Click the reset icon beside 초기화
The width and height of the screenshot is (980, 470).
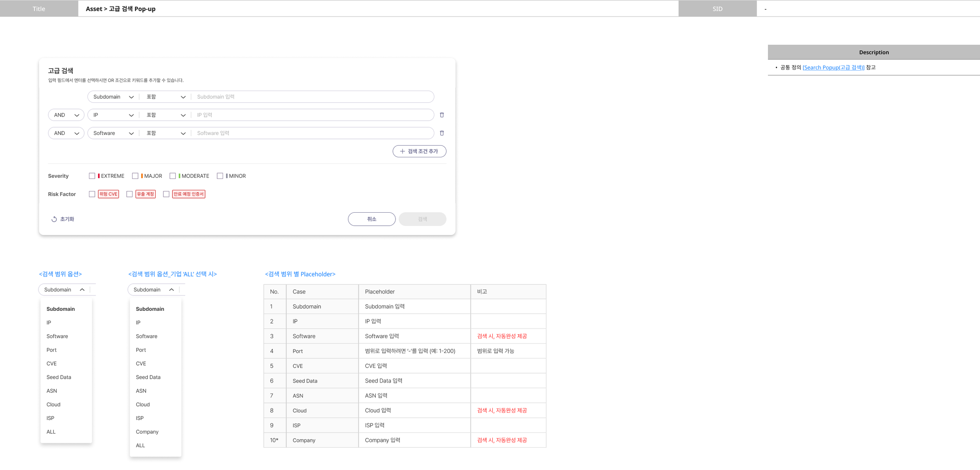click(54, 219)
